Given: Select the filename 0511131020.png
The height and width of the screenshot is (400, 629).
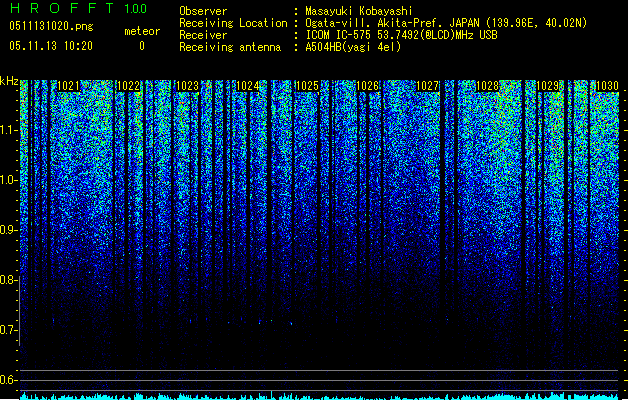Looking at the screenshot, I should click(x=51, y=26).
